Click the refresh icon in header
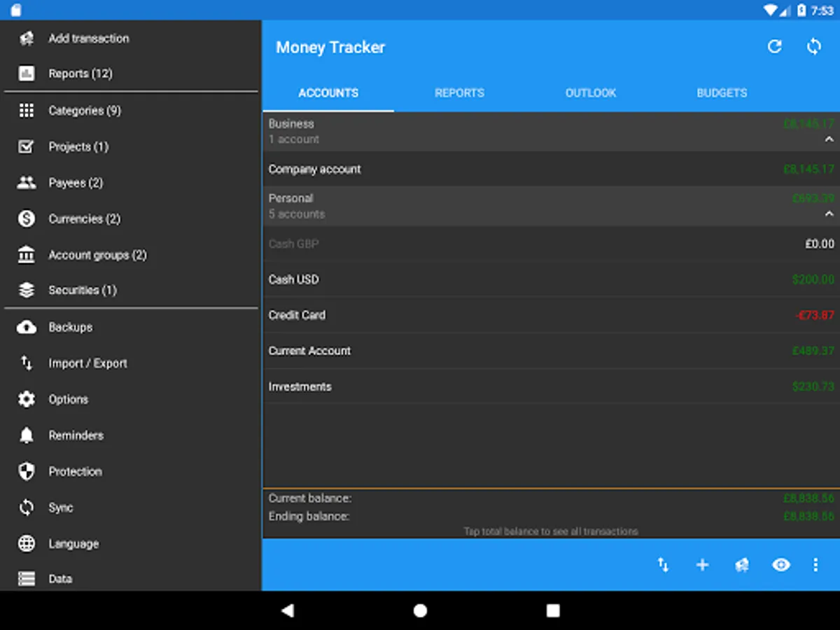Viewport: 840px width, 630px height. click(774, 47)
